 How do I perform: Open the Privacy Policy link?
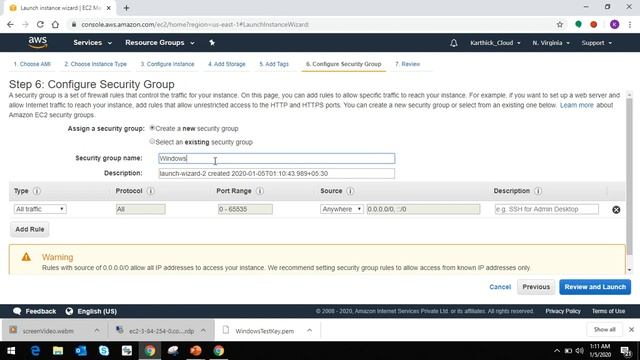[563, 311]
